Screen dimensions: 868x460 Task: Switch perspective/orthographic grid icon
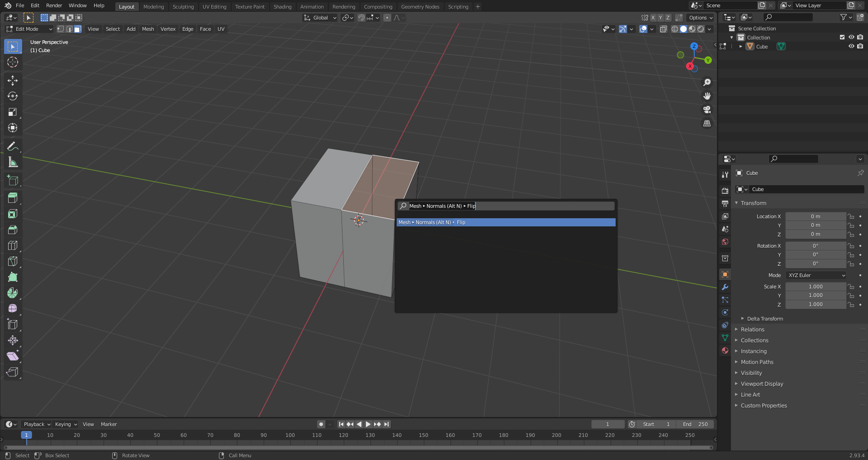pos(707,123)
